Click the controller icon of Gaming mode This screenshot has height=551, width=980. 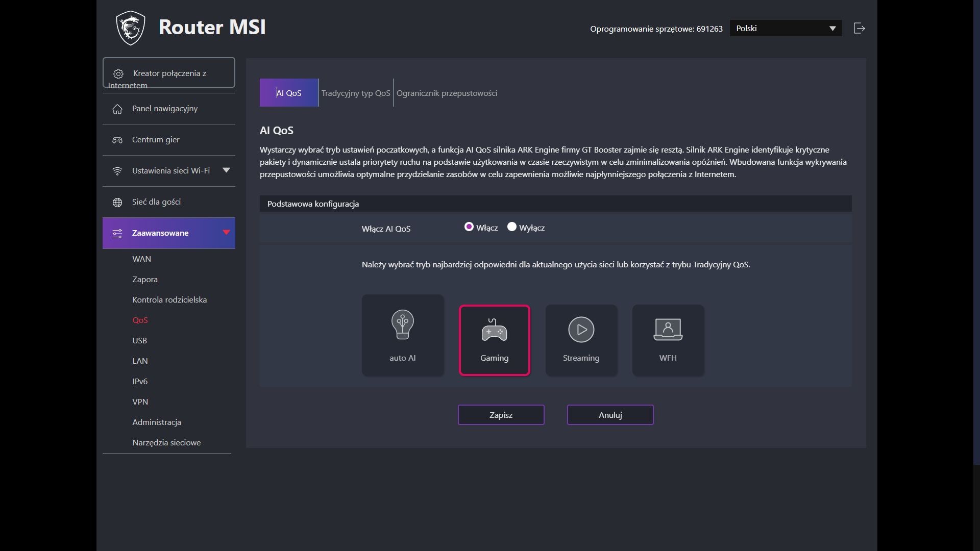(495, 330)
